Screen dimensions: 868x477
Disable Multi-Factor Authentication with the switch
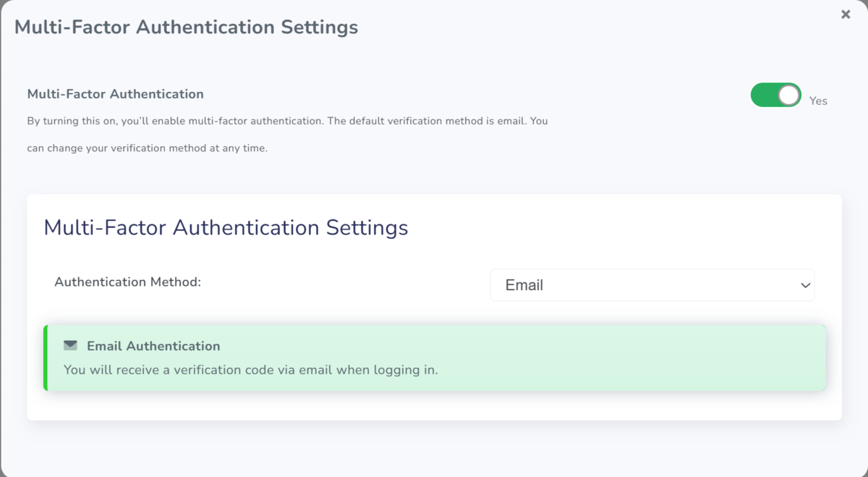775,95
